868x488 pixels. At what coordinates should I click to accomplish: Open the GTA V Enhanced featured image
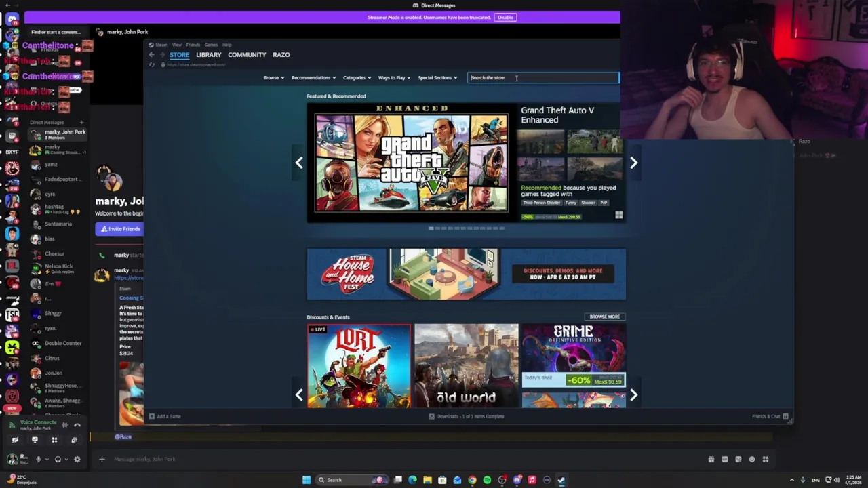[411, 163]
